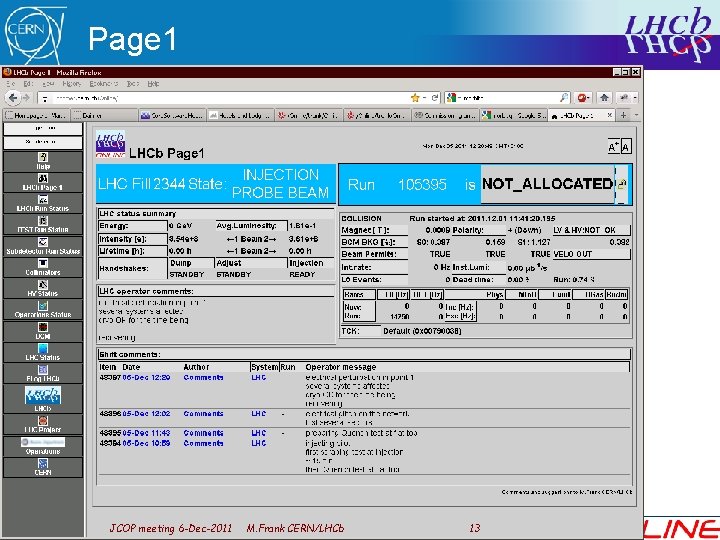720x540 pixels.
Task: Click the Firefox forward arrow
Action: click(26, 98)
